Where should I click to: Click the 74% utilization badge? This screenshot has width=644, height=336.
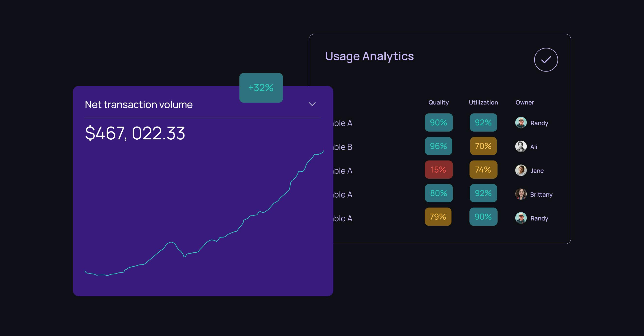[483, 169]
